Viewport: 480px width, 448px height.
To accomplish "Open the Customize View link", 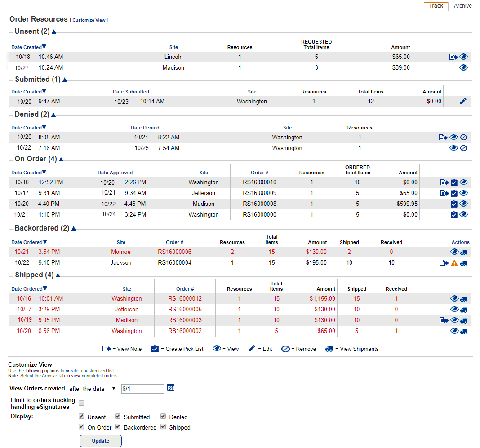I will coord(89,20).
